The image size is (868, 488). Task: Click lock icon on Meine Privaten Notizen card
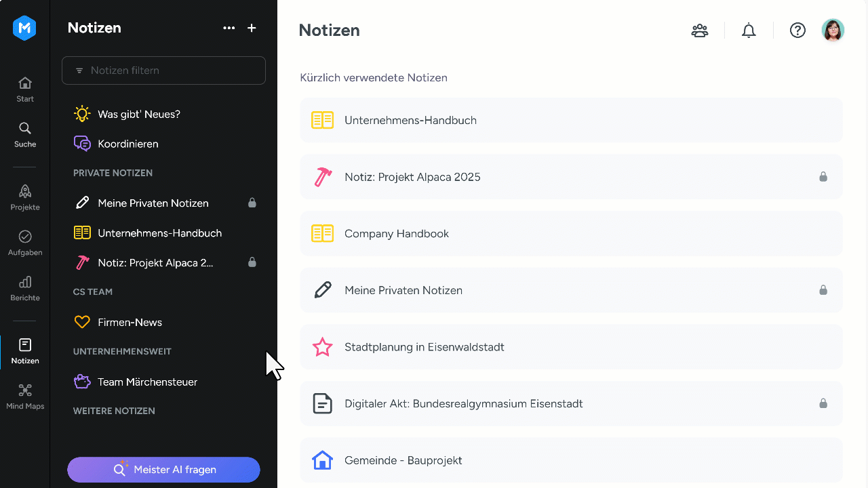coord(823,290)
